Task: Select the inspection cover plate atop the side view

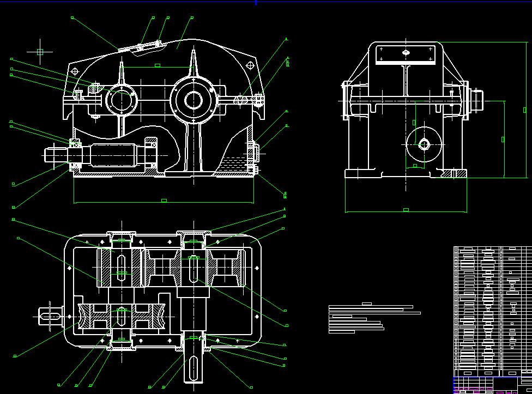Action: (x=406, y=54)
